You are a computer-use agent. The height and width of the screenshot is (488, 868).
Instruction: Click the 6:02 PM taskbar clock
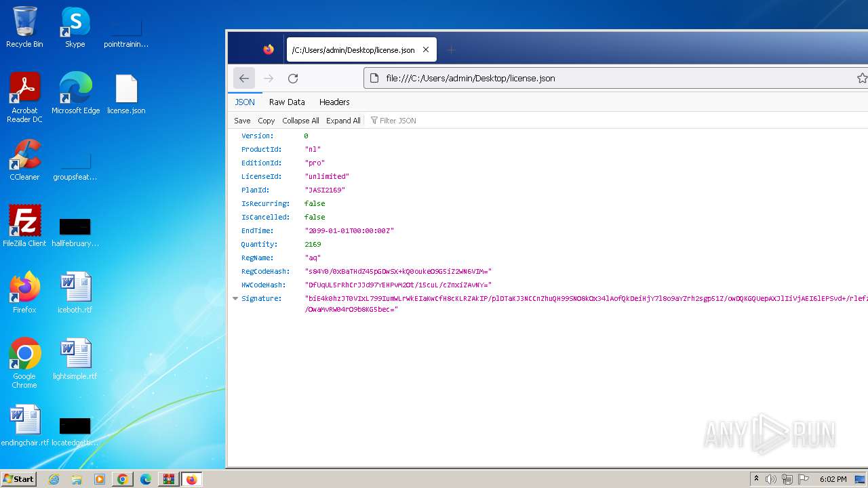pyautogui.click(x=833, y=479)
